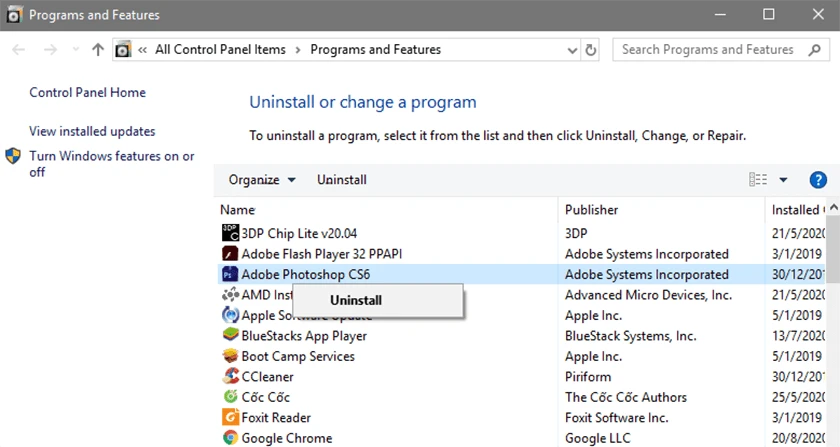The width and height of the screenshot is (840, 447).
Task: Select the 3DP Chip Lite v20.04 row
Action: 523,233
